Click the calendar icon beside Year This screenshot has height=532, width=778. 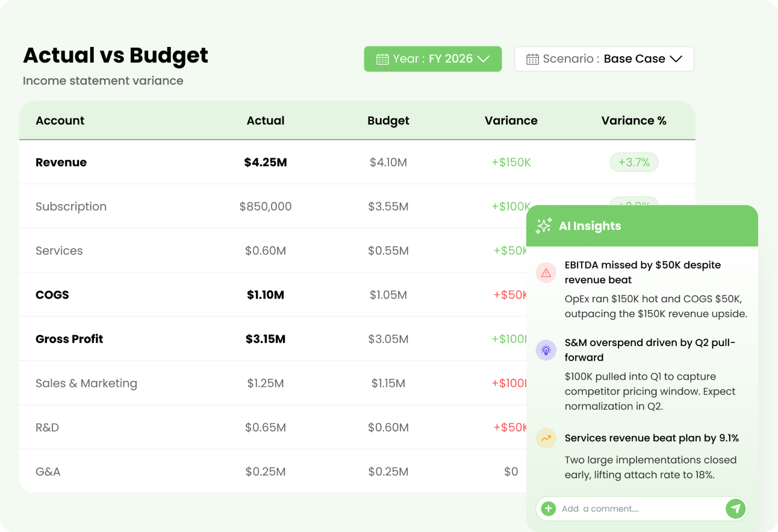pos(382,59)
